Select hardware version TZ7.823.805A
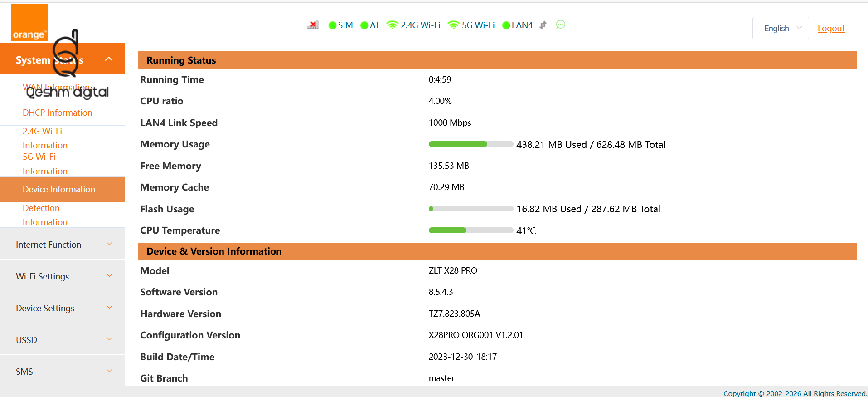 454,314
